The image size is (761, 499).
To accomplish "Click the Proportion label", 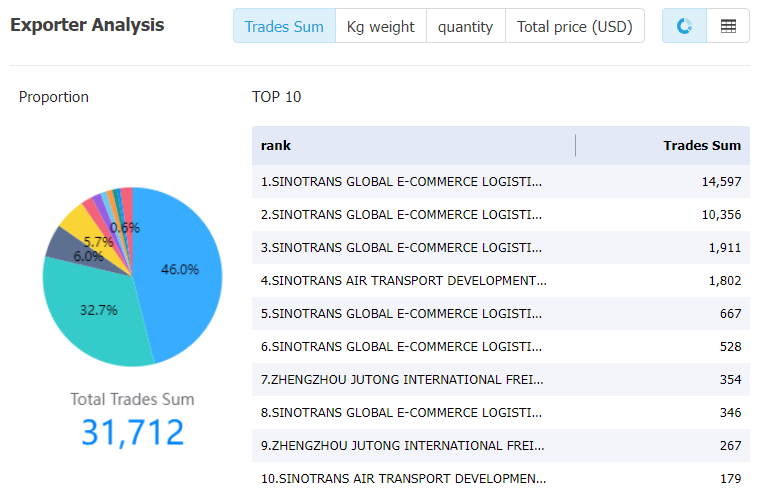I will (x=54, y=97).
